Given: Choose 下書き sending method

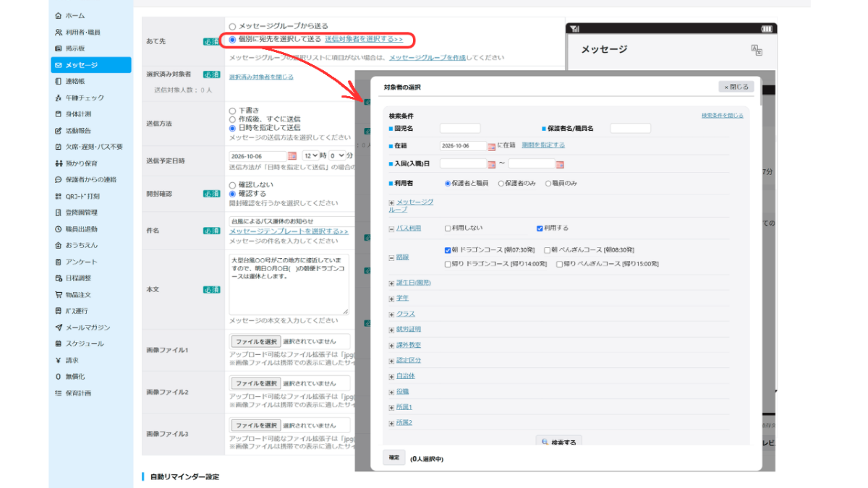Looking at the screenshot, I should coord(233,111).
